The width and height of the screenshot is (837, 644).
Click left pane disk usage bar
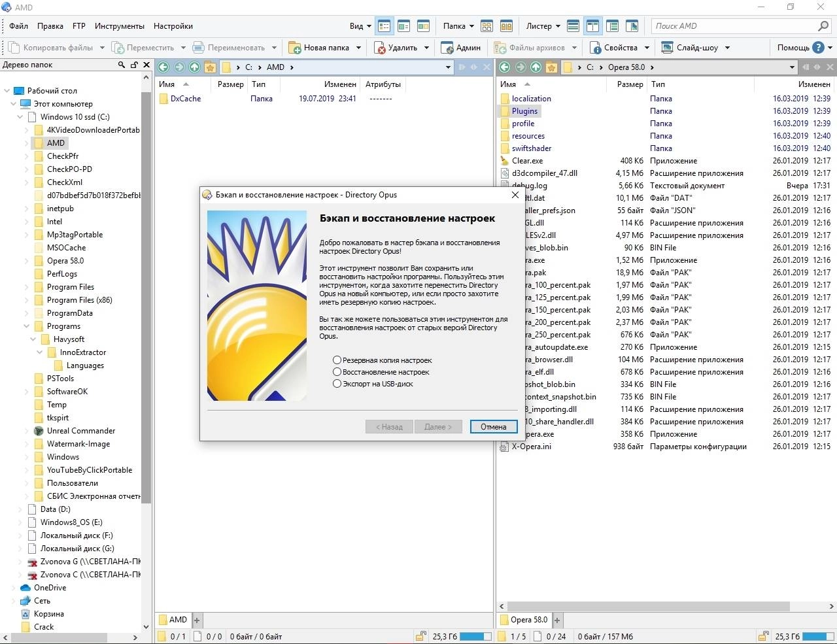click(x=476, y=636)
